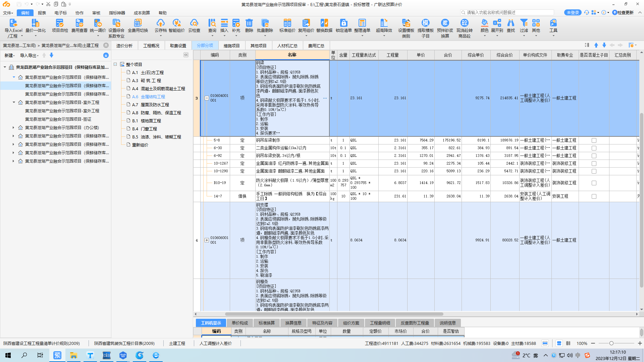
Task: Click the 导入Excel/工程 import icon
Action: (x=13, y=23)
